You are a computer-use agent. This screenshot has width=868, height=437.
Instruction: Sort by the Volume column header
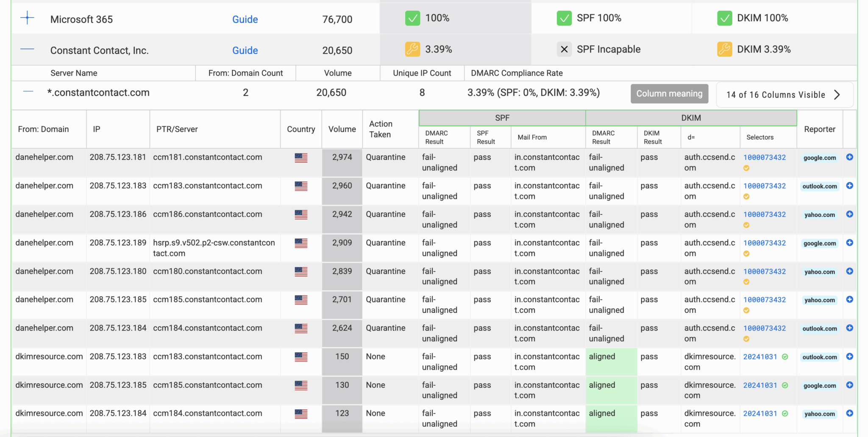342,129
